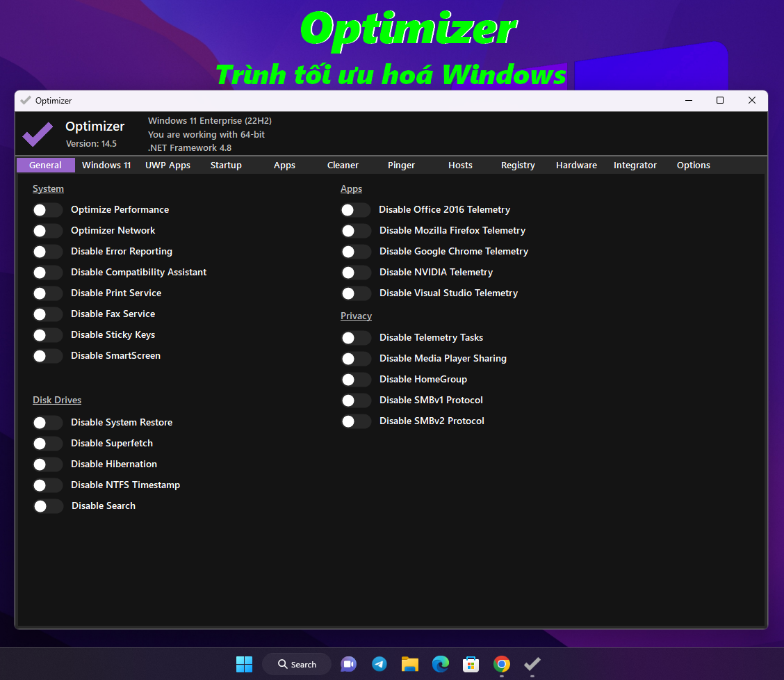
Task: Minimize the Optimizer window
Action: pos(689,101)
